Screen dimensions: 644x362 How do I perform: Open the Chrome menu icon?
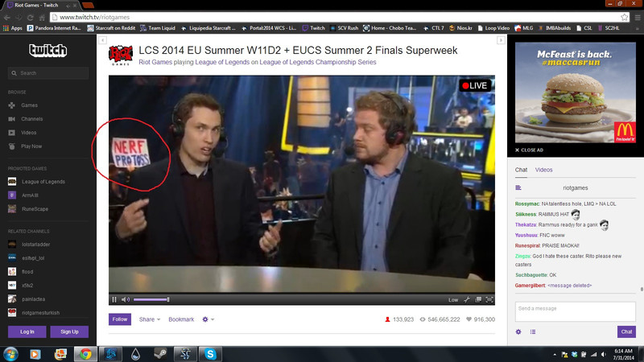[x=638, y=17]
